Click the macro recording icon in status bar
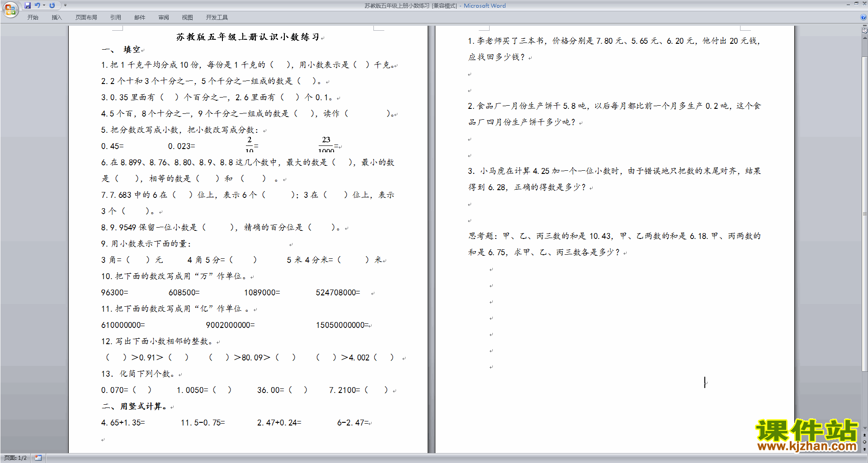Image resolution: width=868 pixels, height=463 pixels. point(38,458)
